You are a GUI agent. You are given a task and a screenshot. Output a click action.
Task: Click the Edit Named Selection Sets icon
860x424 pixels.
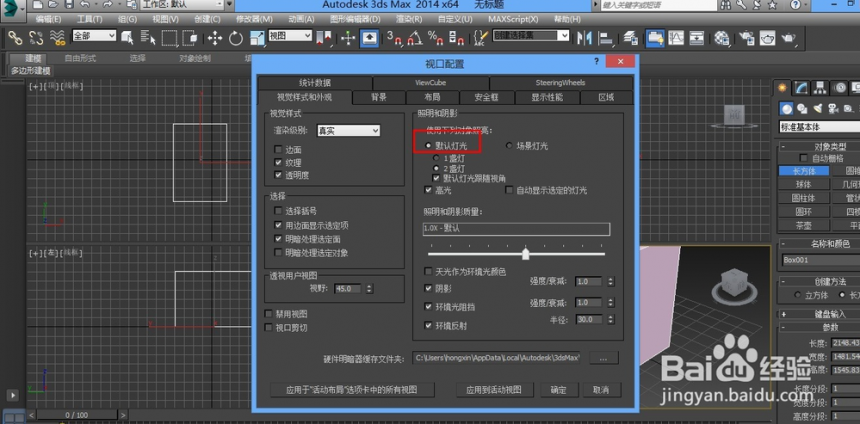tap(481, 38)
